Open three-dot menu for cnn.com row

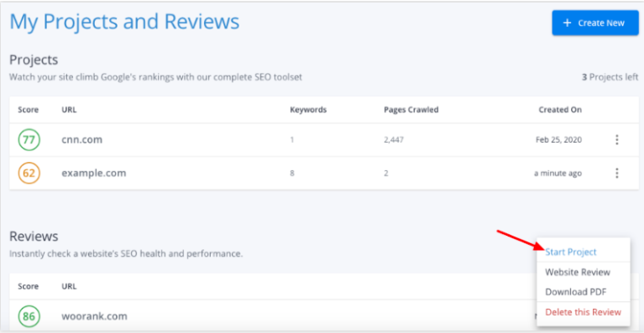[616, 140]
